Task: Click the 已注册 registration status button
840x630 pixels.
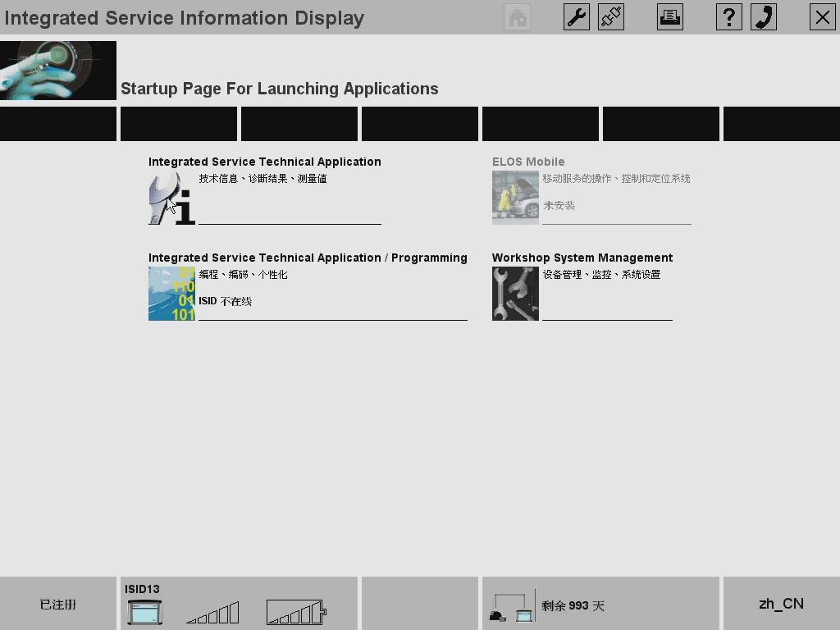Action: click(58, 604)
